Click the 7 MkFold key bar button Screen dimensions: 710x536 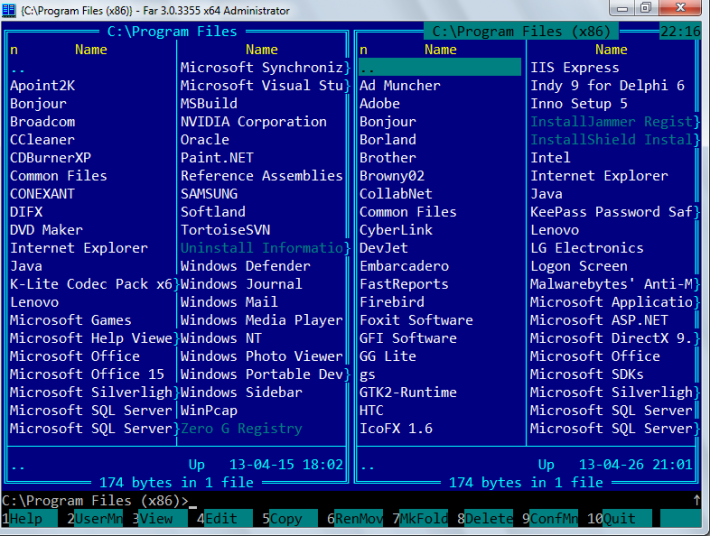pyautogui.click(x=420, y=518)
